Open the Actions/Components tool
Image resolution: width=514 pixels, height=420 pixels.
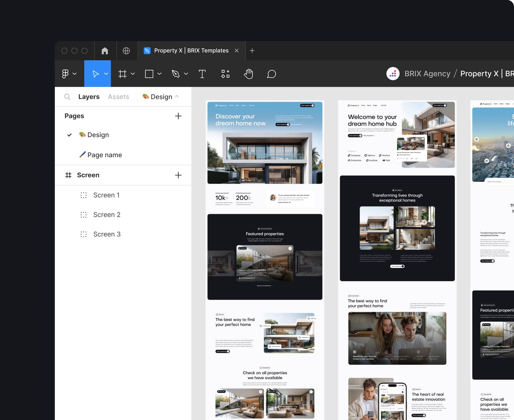[x=225, y=74]
